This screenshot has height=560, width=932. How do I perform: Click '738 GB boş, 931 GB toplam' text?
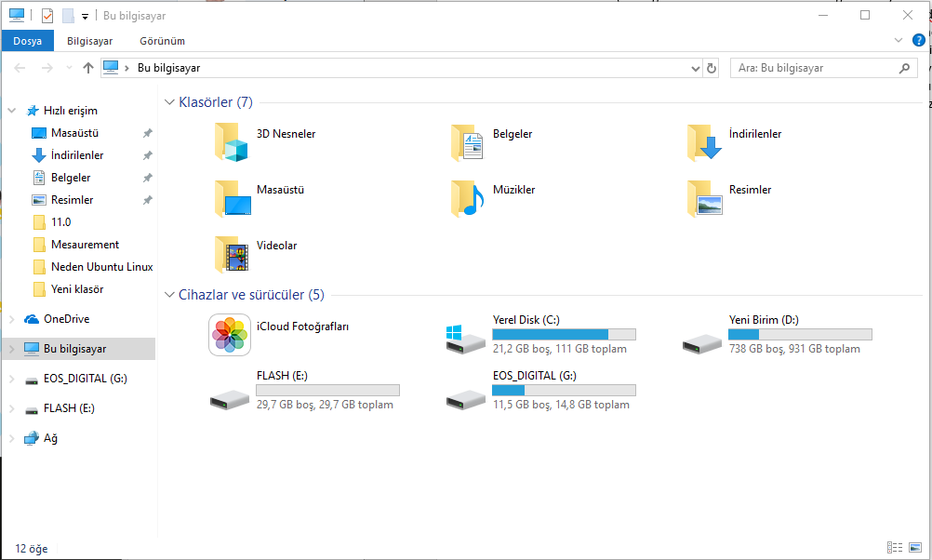coord(794,349)
